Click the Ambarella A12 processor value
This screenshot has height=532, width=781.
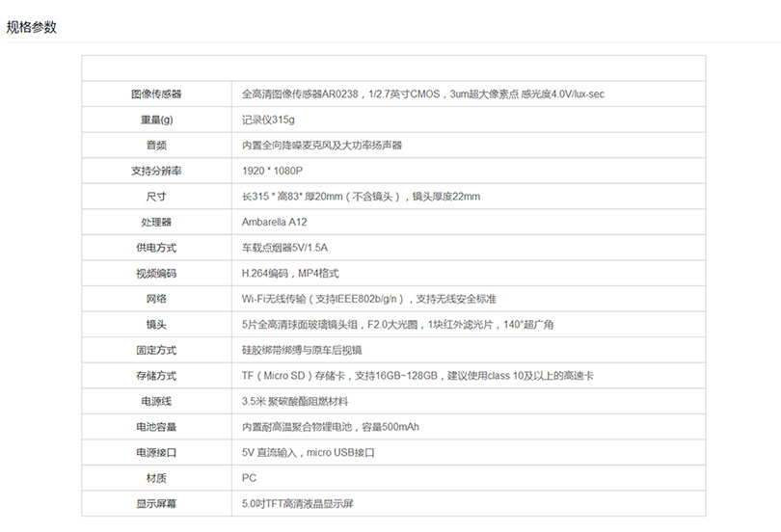pyautogui.click(x=275, y=222)
